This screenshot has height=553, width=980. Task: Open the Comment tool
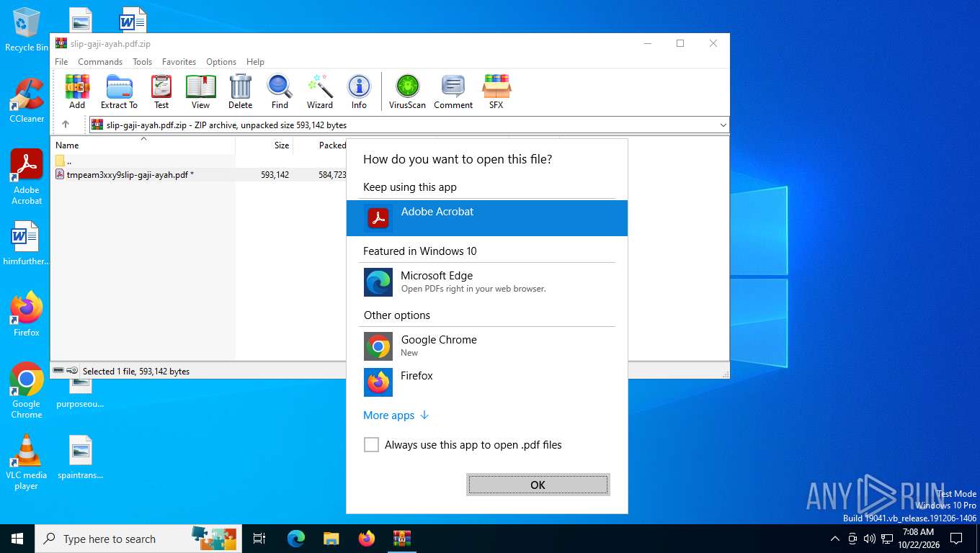453,91
